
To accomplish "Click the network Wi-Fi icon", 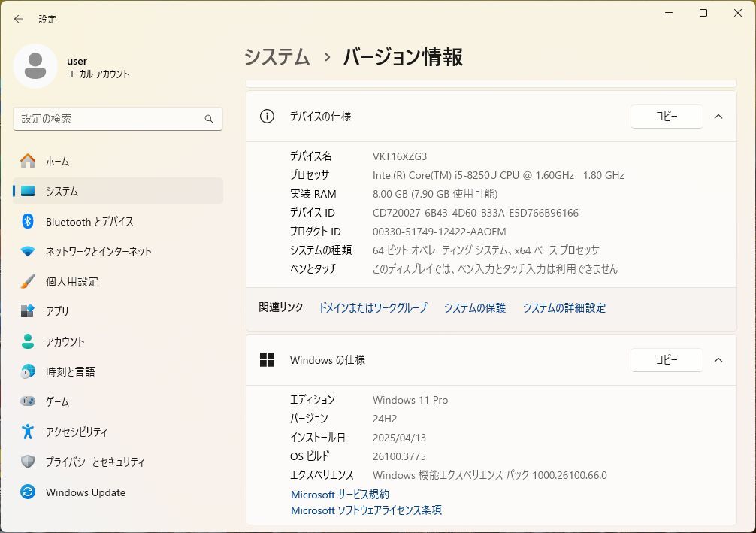I will point(28,251).
